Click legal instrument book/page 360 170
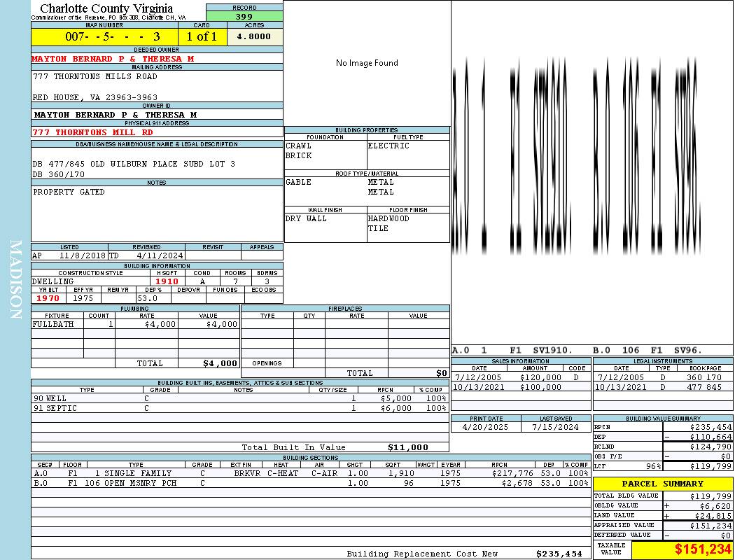Image resolution: width=735 pixels, height=560 pixels. tap(704, 378)
